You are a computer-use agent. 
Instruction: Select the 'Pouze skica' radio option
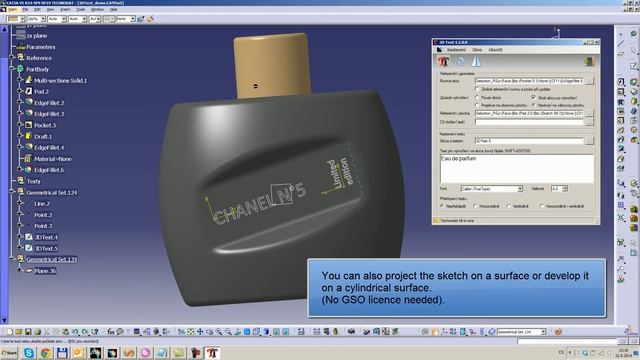point(477,98)
